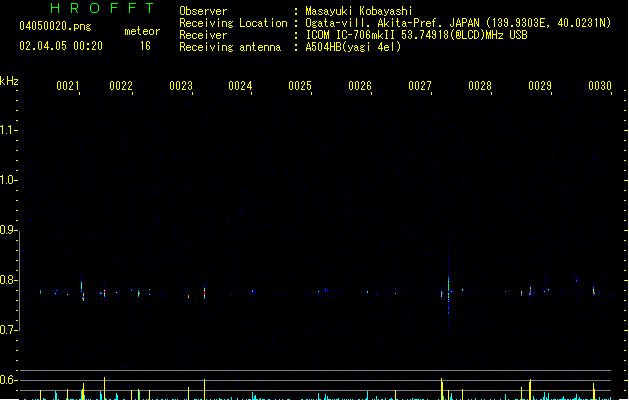This screenshot has height=400, width=629.
Task: Click the 0027 time marker
Action: click(x=420, y=86)
